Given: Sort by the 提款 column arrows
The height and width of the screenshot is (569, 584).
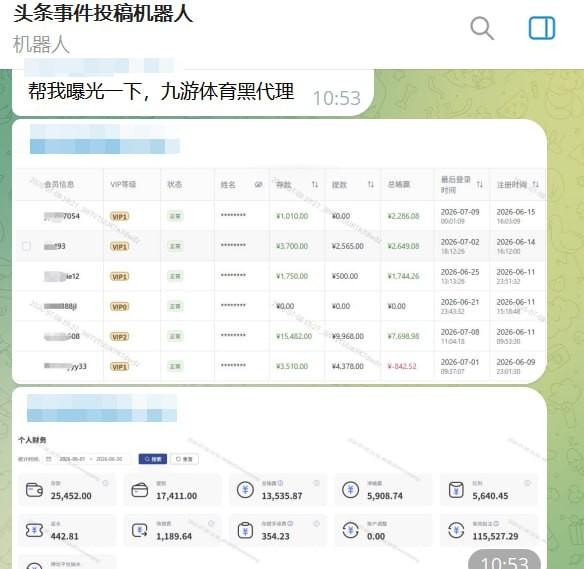Looking at the screenshot, I should pyautogui.click(x=371, y=185).
